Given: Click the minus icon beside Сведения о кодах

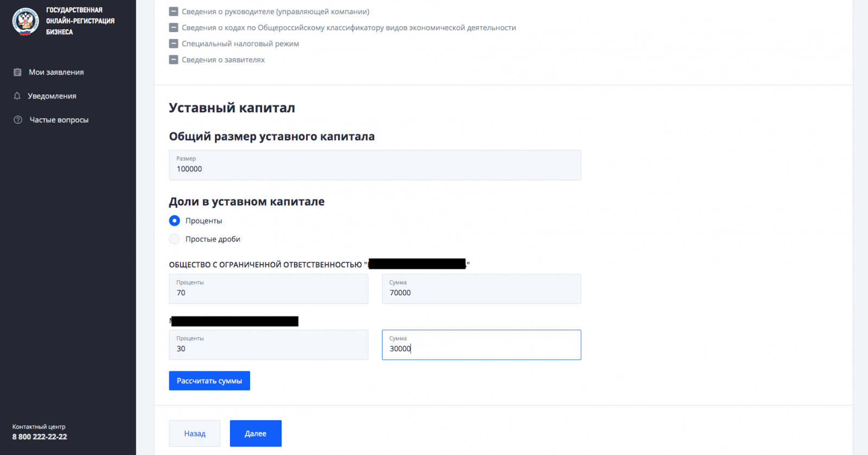Looking at the screenshot, I should [x=174, y=28].
